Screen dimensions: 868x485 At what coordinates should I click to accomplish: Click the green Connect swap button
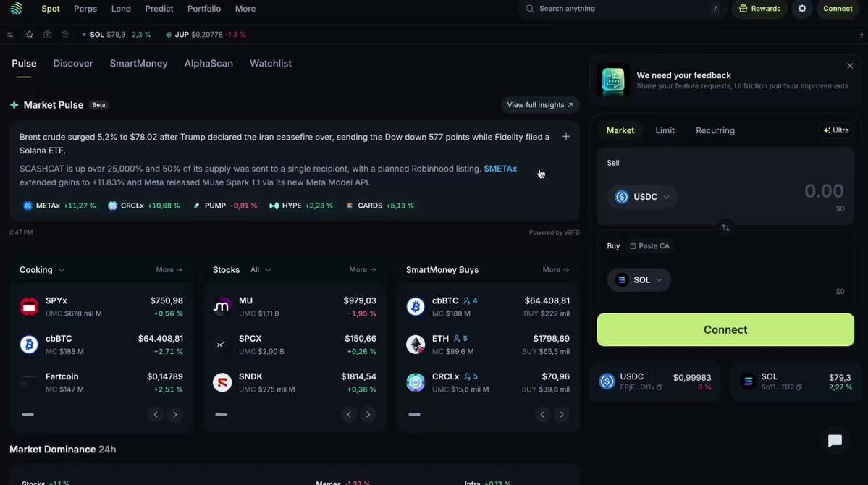pyautogui.click(x=725, y=329)
